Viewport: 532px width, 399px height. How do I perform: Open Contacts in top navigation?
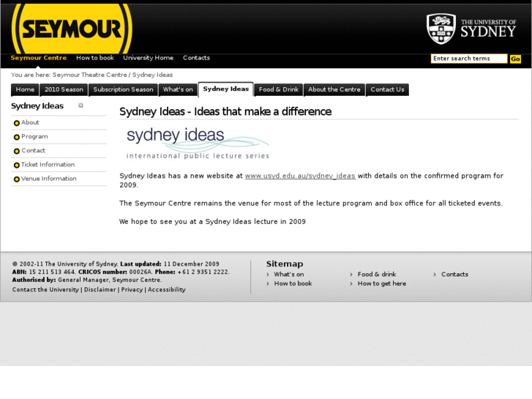point(196,58)
